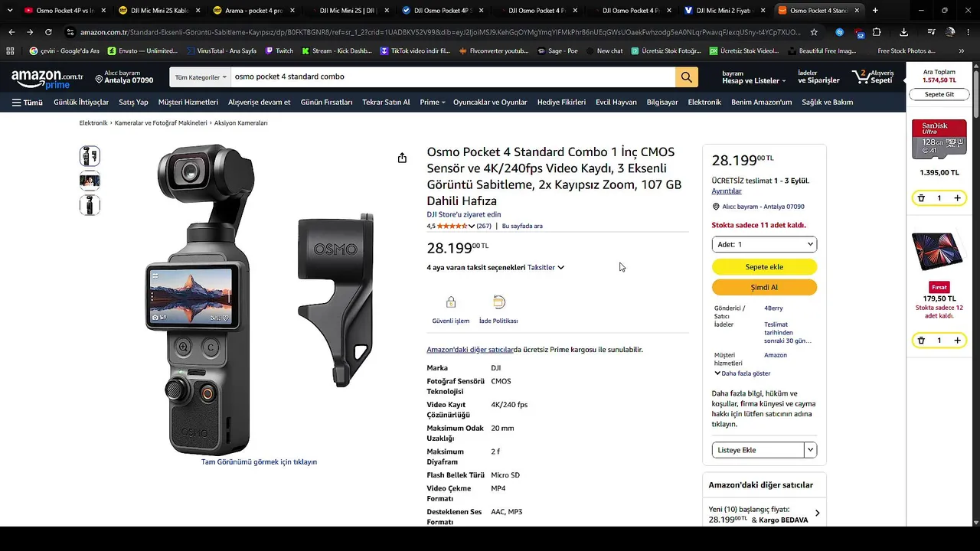This screenshot has width=980, height=551.
Task: Remove the 179,50 TL item with trash icon
Action: (x=921, y=341)
